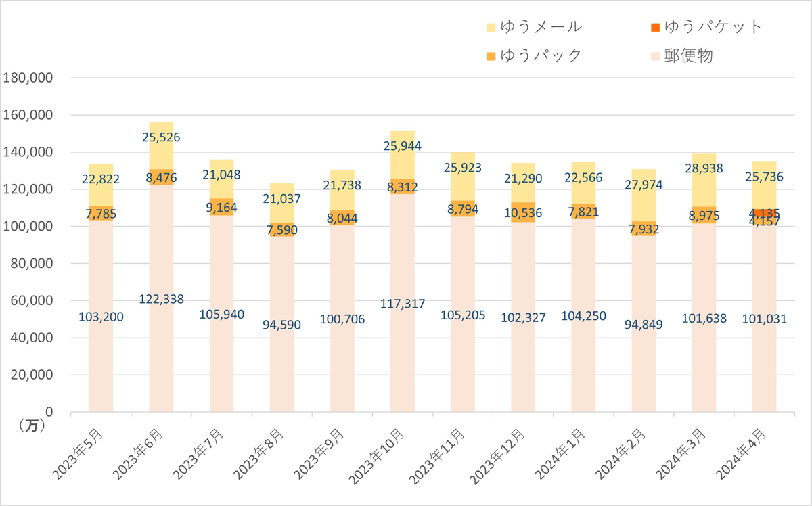Screen dimensions: 812x506
Task: Select the 103,200 segment of 2023年5月
Action: click(101, 315)
